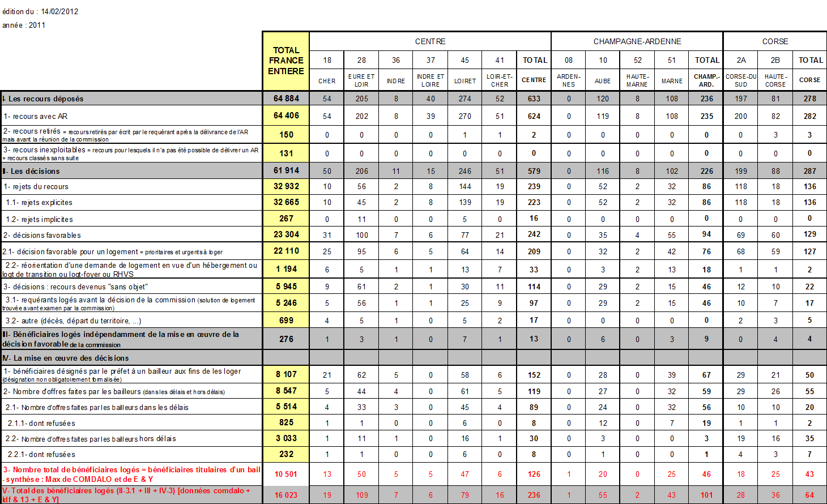Click the 64 884 total cell
This screenshot has height=504, width=827.
click(x=286, y=99)
